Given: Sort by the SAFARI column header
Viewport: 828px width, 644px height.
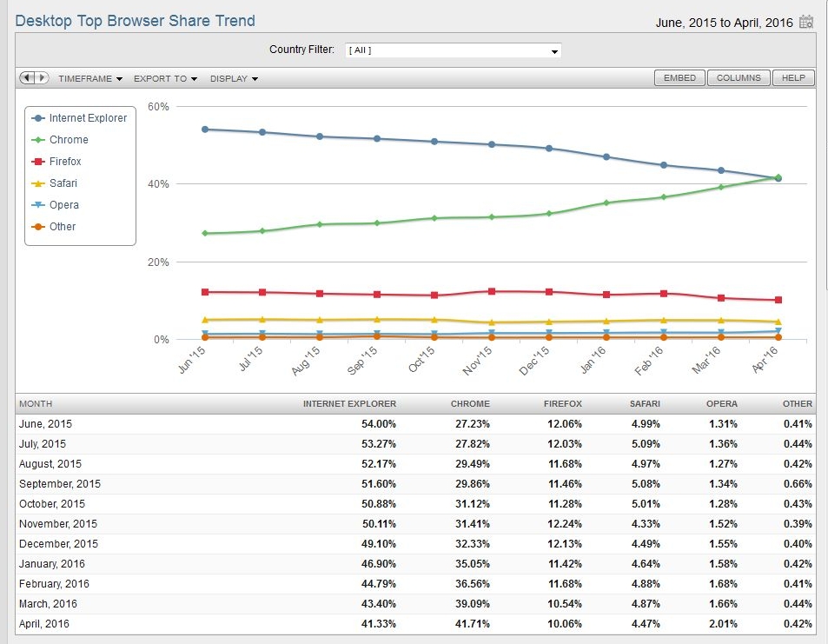Looking at the screenshot, I should (x=645, y=403).
